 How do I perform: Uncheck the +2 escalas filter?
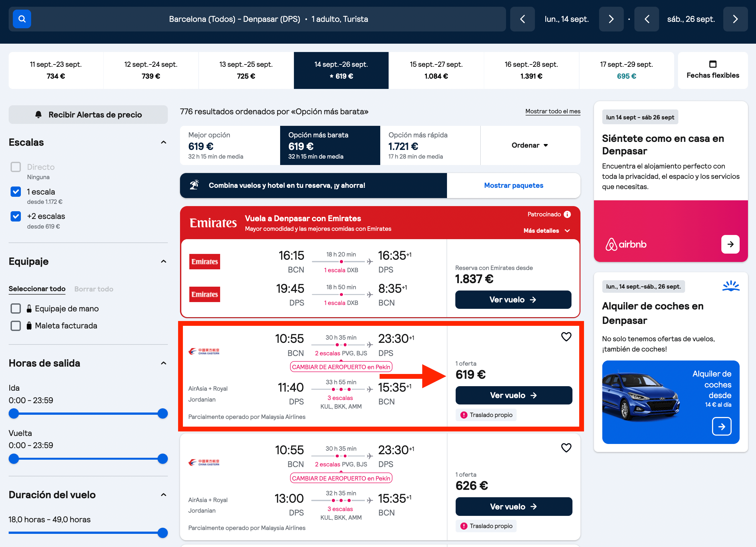click(16, 216)
